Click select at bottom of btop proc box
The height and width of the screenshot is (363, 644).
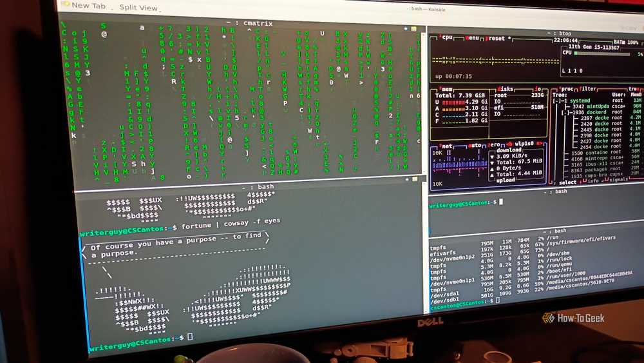click(x=568, y=182)
